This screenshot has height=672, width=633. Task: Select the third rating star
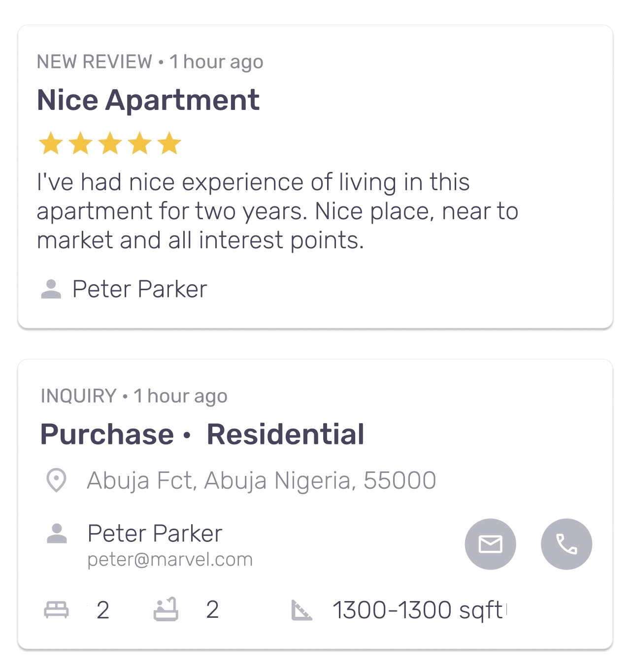tap(110, 143)
